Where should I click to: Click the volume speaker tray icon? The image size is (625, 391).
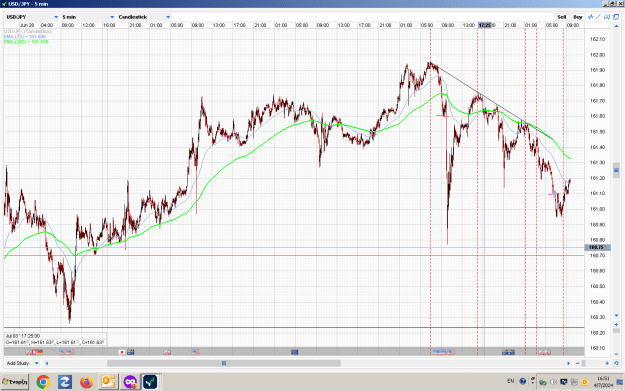coord(553,382)
